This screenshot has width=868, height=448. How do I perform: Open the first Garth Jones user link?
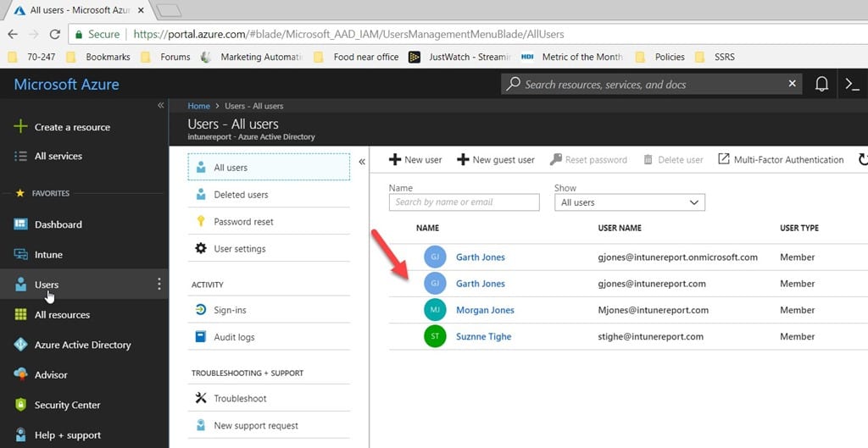point(480,257)
